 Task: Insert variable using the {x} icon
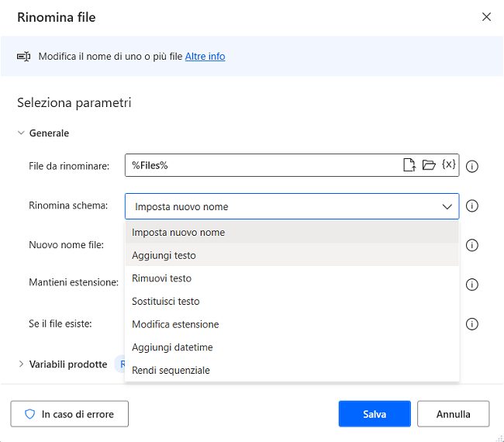click(448, 165)
